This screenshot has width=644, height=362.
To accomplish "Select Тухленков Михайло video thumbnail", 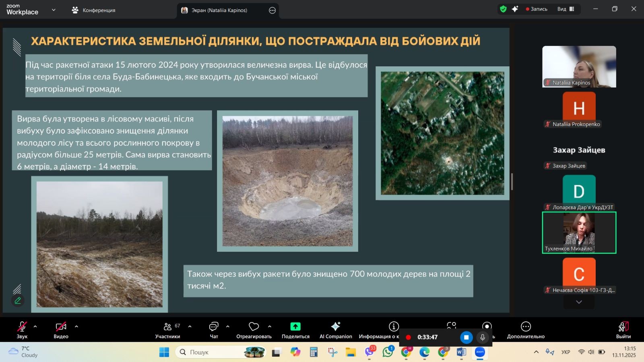I will click(x=579, y=232).
